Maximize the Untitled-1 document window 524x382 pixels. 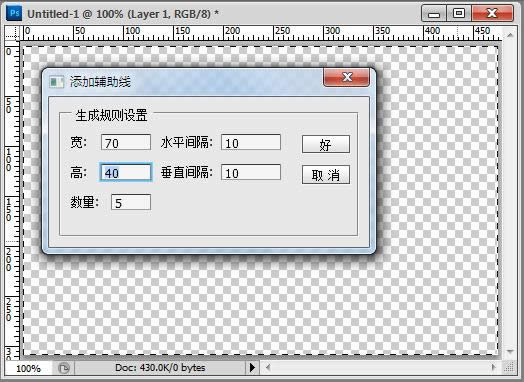[459, 13]
